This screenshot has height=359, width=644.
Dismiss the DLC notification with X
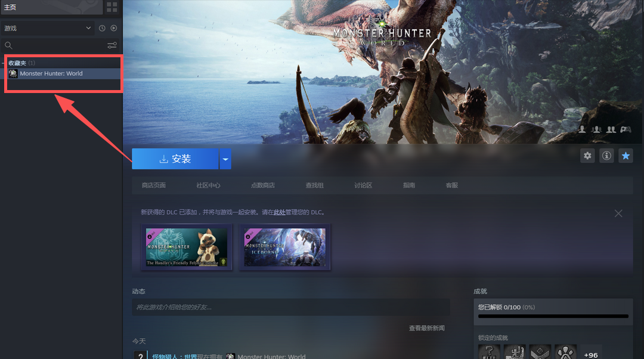click(618, 213)
